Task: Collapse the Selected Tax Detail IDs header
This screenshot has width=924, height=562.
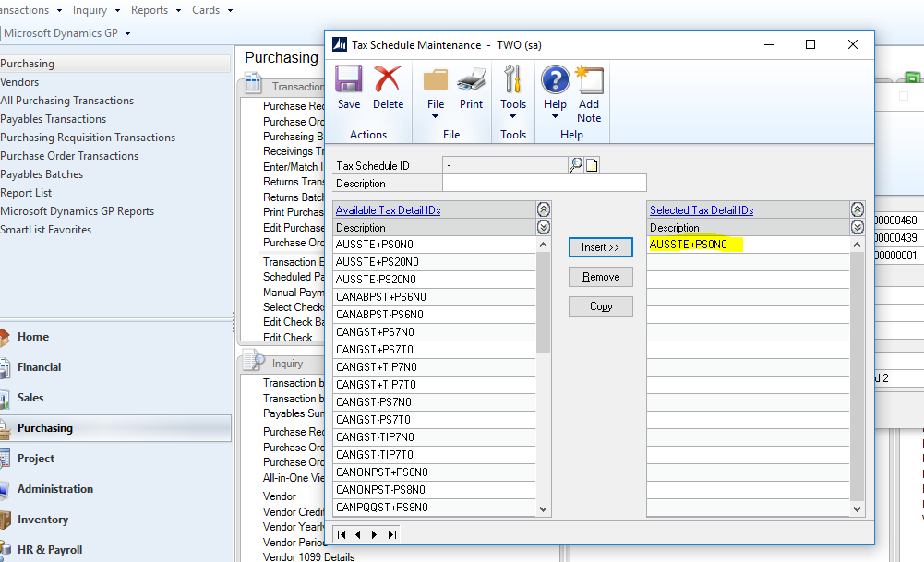Action: pyautogui.click(x=858, y=209)
